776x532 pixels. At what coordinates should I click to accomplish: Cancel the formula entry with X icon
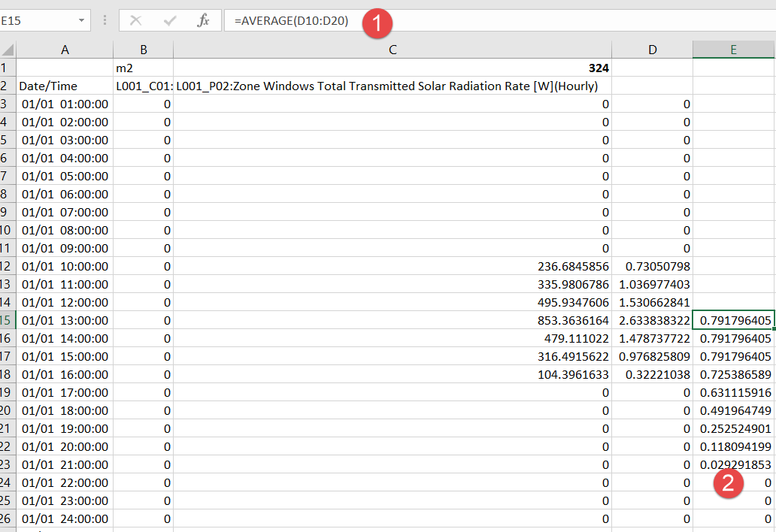click(x=135, y=20)
